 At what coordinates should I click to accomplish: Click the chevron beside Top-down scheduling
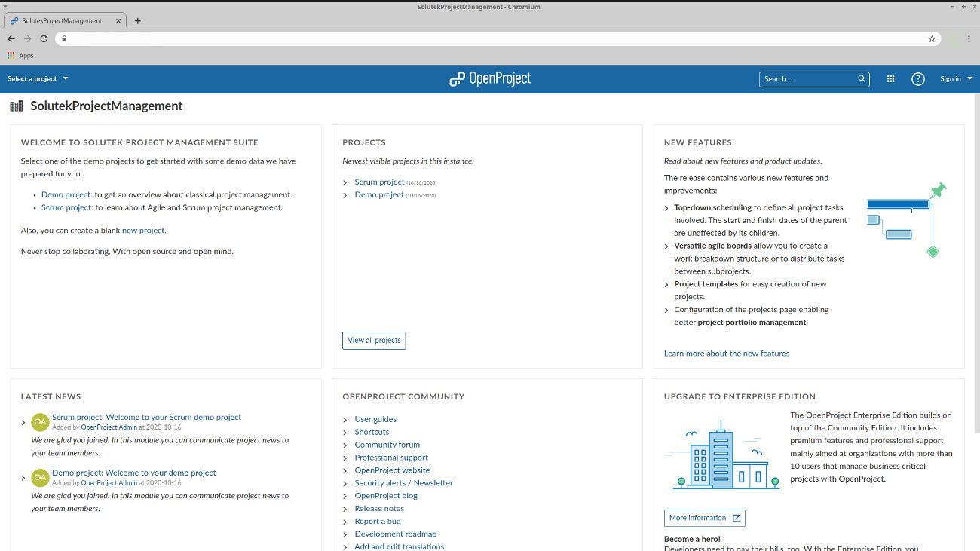coord(666,208)
